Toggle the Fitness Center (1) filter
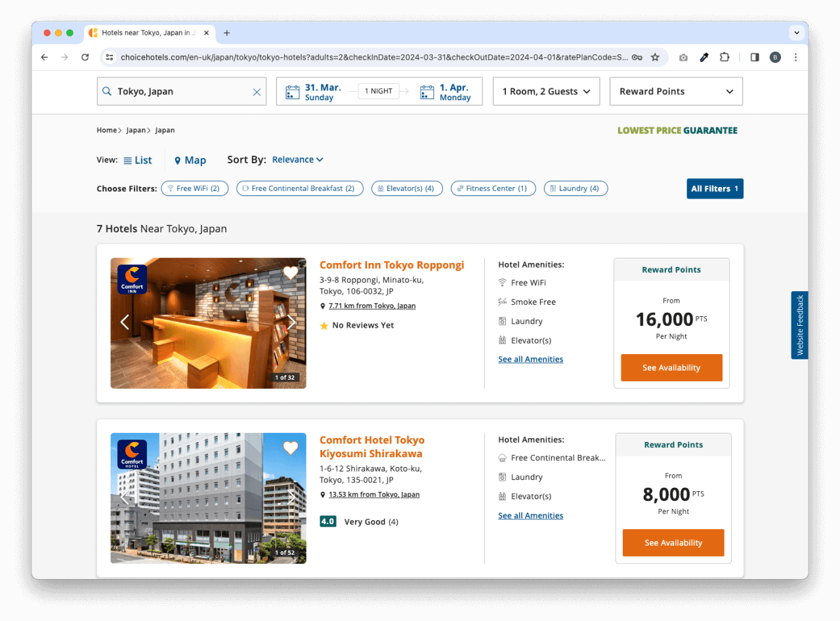840x621 pixels. [x=493, y=189]
